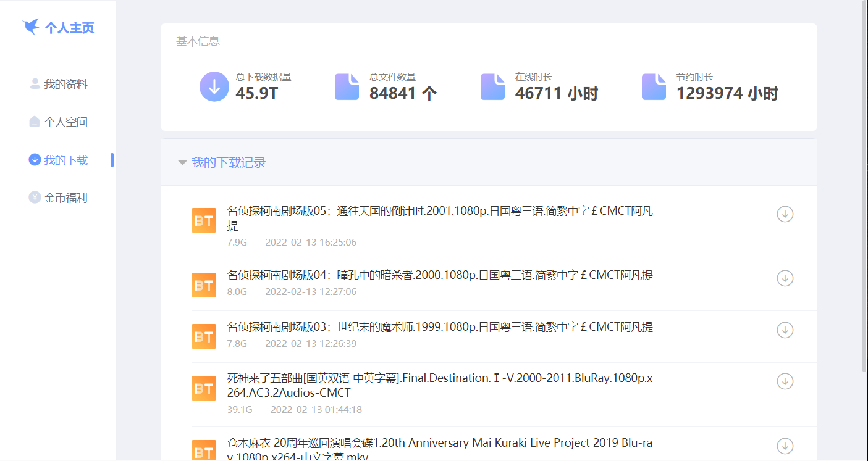Screen dimensions: 868x461
Task: Click download icon for Conan movie 04
Action: coord(785,278)
